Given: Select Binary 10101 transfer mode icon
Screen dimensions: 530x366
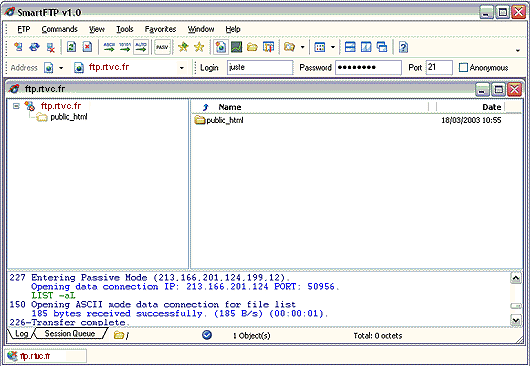Looking at the screenshot, I should coord(125,47).
